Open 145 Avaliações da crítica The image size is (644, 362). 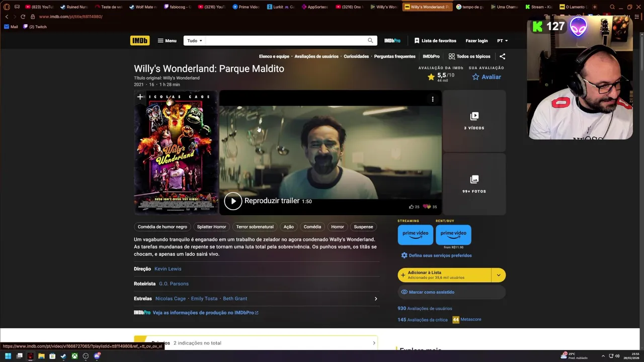(423, 320)
